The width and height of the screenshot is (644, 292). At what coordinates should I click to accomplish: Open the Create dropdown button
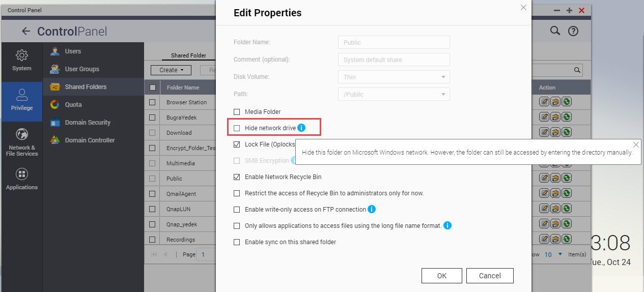coord(171,70)
